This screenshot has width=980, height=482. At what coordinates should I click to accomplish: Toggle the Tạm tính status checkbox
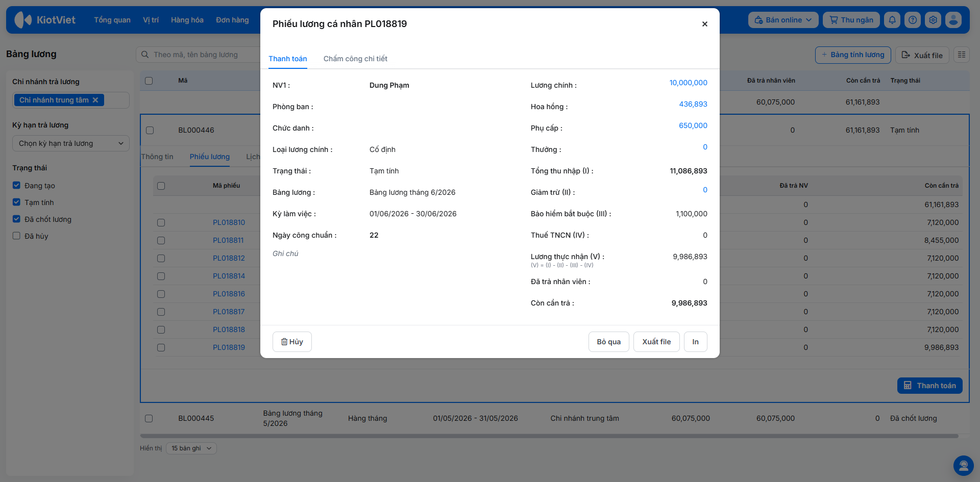tap(16, 202)
